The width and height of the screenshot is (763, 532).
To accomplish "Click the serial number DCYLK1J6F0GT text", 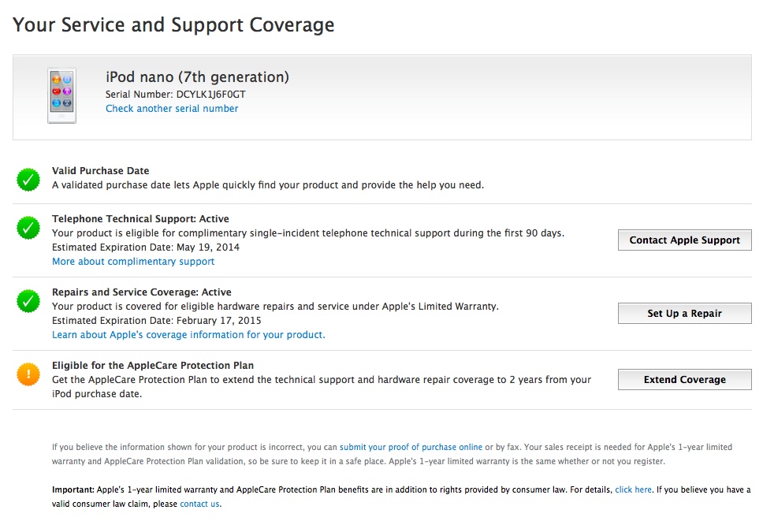I will pyautogui.click(x=210, y=95).
